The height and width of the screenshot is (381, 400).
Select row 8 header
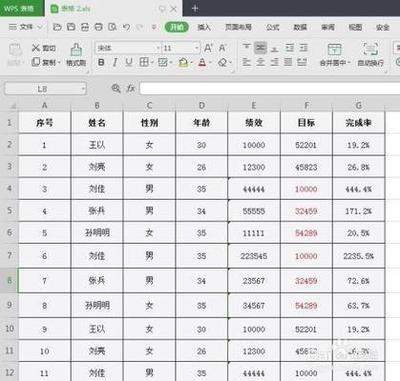(9, 281)
